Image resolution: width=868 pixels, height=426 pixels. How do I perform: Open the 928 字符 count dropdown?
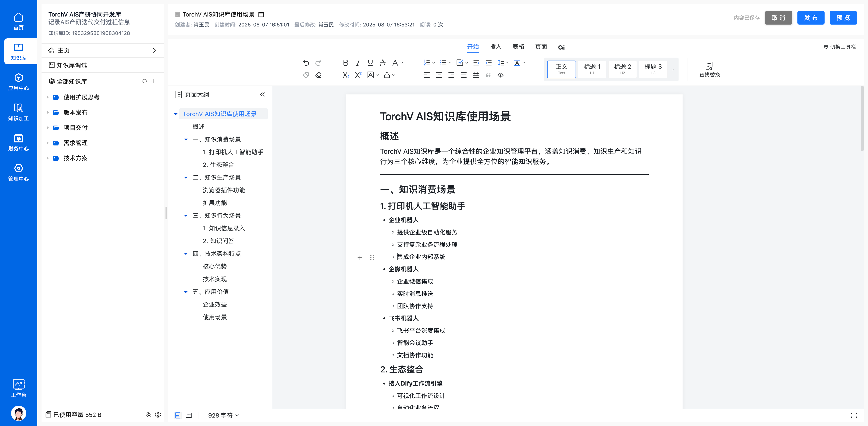point(223,415)
